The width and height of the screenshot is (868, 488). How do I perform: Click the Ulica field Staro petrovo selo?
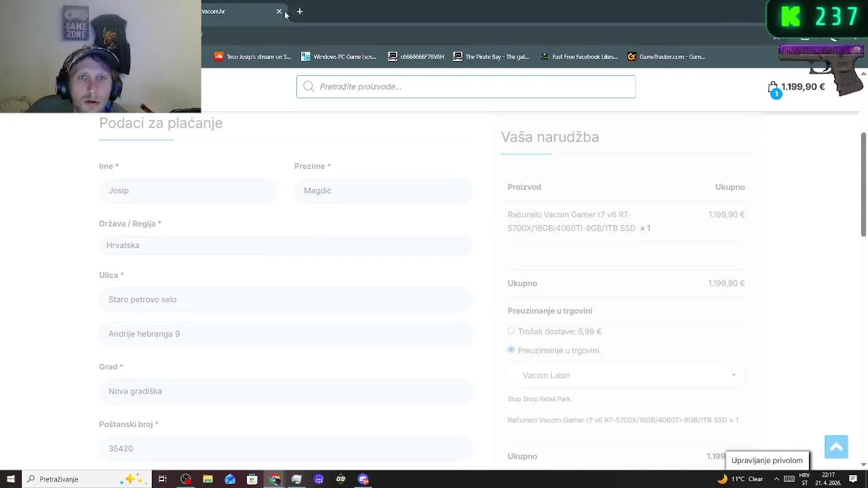pyautogui.click(x=285, y=300)
